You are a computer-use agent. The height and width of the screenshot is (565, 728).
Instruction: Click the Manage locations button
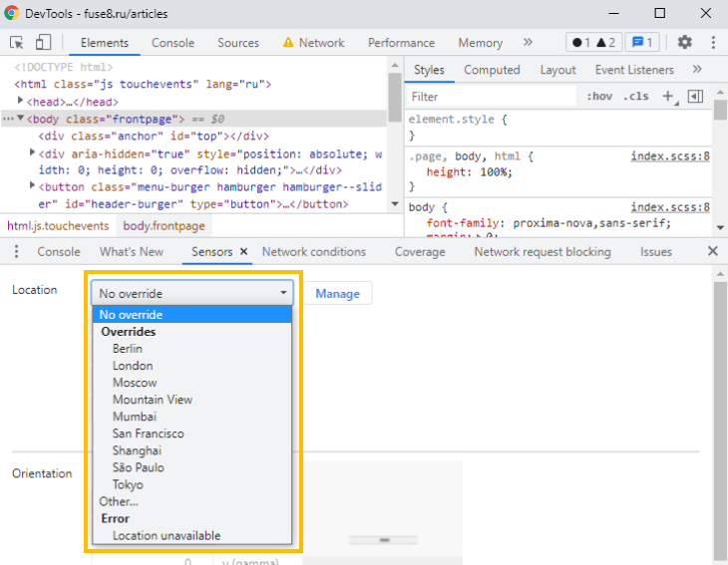tap(338, 293)
